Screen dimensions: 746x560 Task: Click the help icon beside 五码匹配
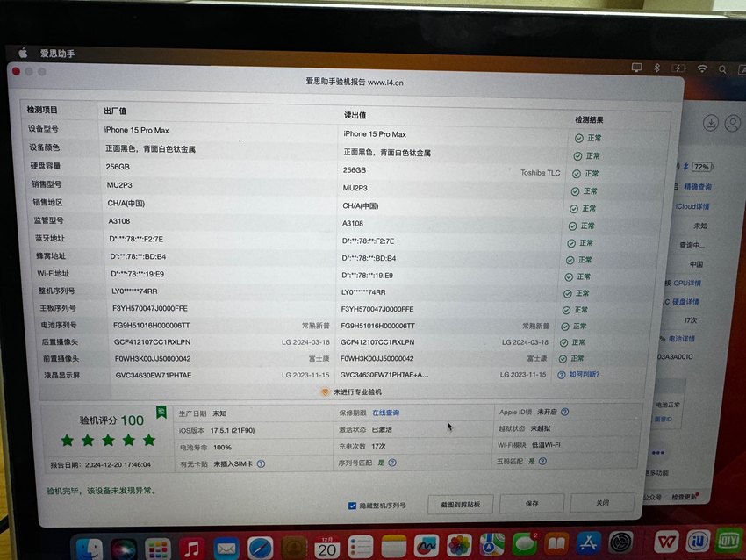point(542,461)
